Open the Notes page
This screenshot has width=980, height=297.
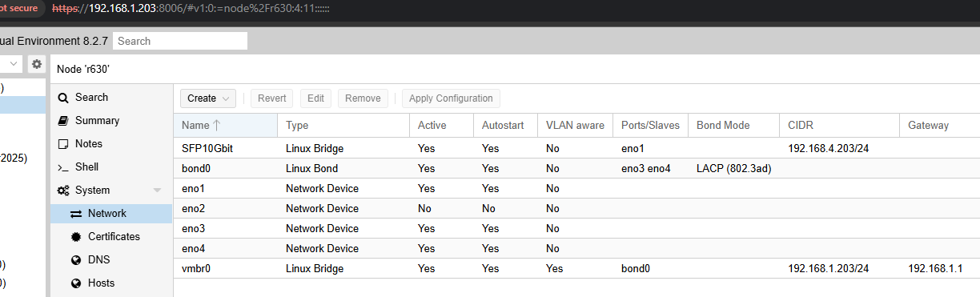coord(110,144)
